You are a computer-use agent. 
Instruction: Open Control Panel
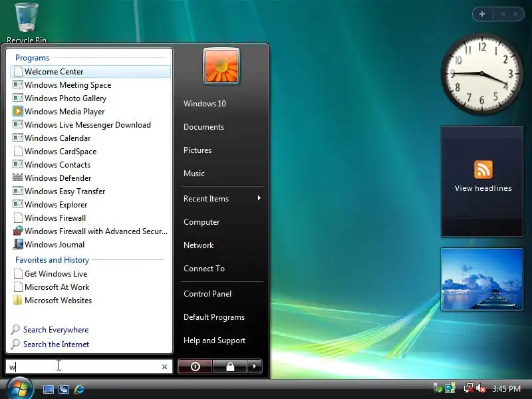[207, 294]
